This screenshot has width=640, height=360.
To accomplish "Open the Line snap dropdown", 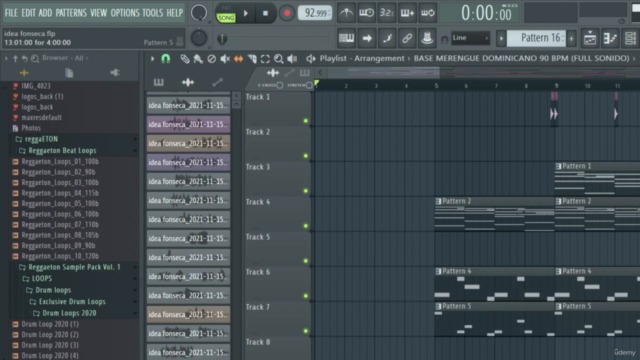I will tap(470, 38).
